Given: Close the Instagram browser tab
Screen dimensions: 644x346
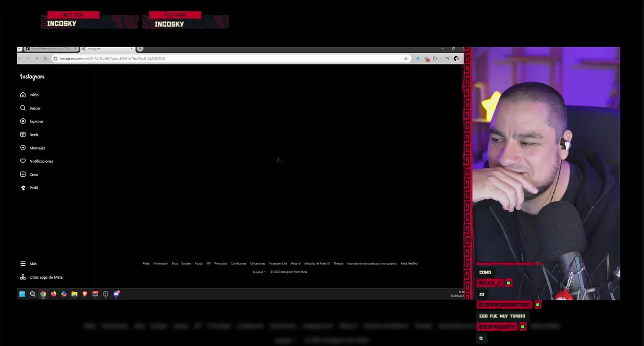Looking at the screenshot, I should coord(132,49).
